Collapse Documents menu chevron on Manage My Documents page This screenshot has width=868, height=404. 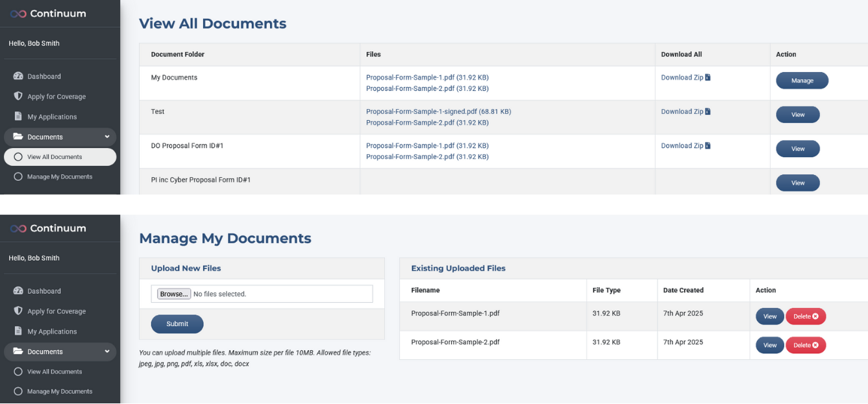tap(107, 351)
